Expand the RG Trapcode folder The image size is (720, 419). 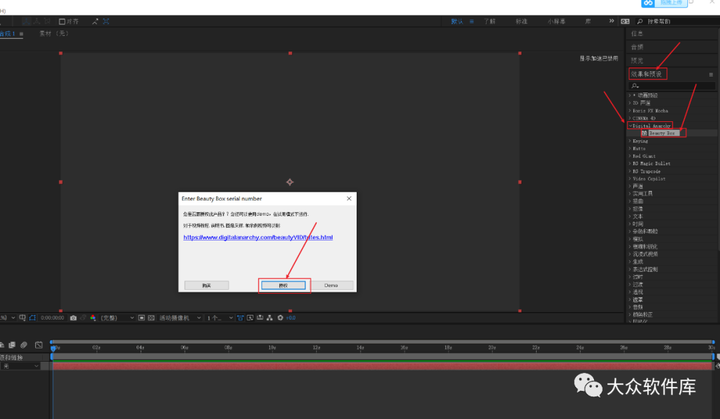coord(630,171)
